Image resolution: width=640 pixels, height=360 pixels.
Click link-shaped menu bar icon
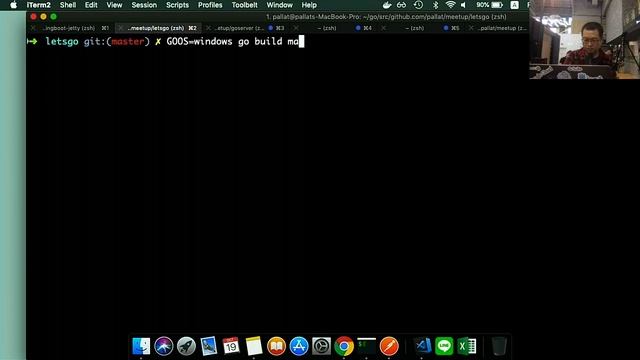click(402, 5)
